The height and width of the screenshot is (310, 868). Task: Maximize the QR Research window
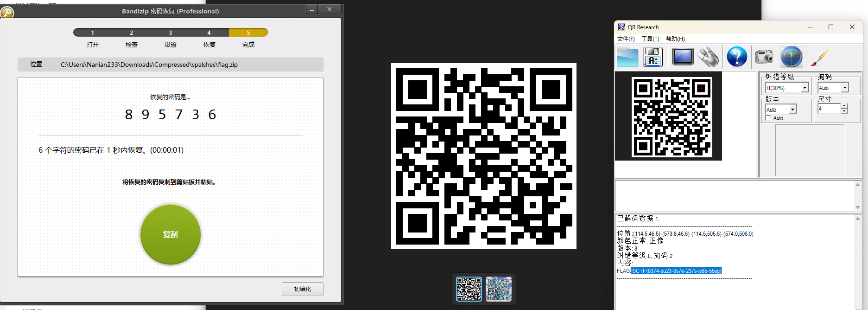pos(831,27)
